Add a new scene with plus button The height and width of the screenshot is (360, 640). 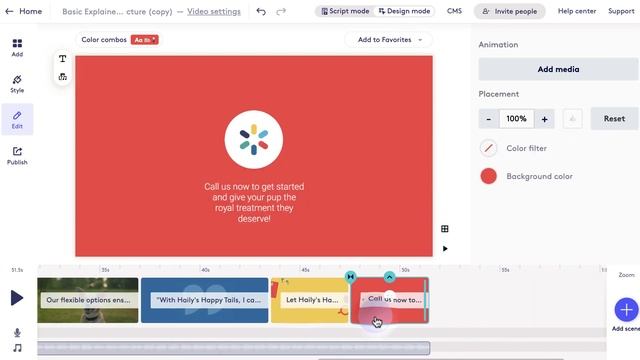tap(626, 310)
